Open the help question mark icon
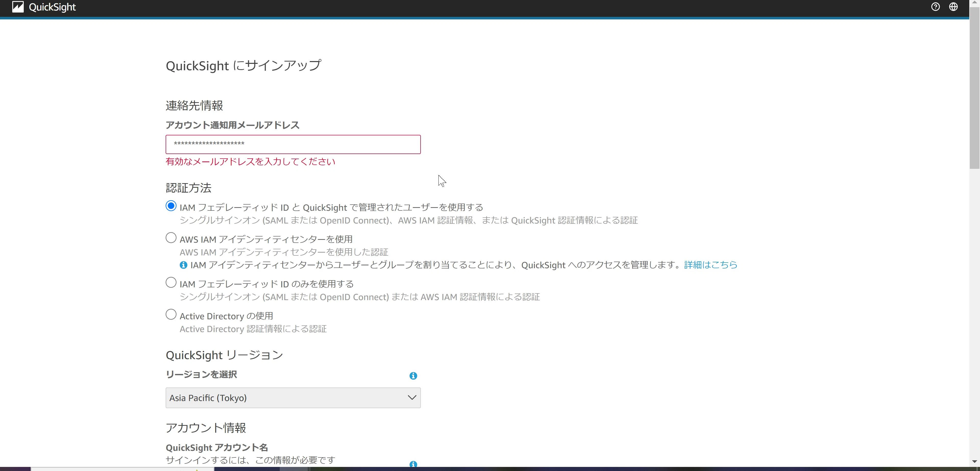The width and height of the screenshot is (980, 471). tap(936, 7)
